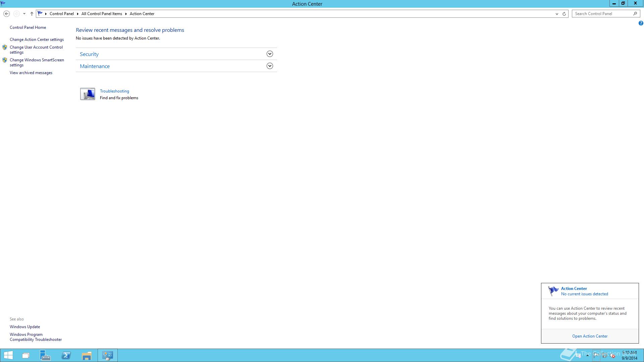The height and width of the screenshot is (362, 644).
Task: Click the Action Center flag tray icon
Action: click(596, 356)
